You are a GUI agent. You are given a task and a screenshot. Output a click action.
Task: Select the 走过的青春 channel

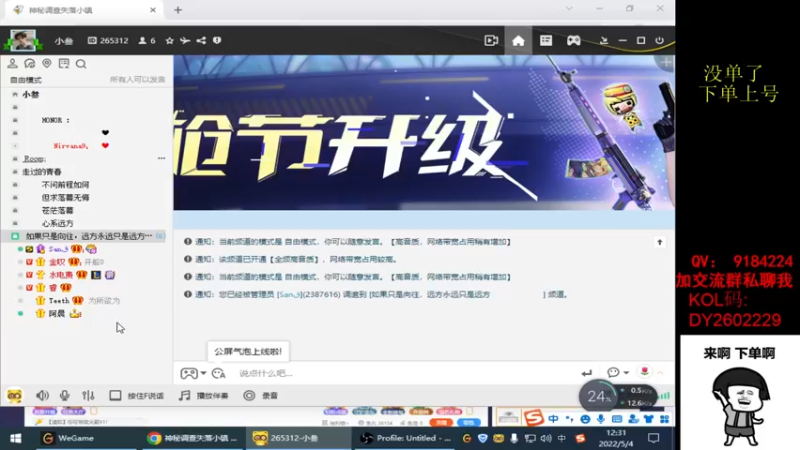pyautogui.click(x=42, y=172)
